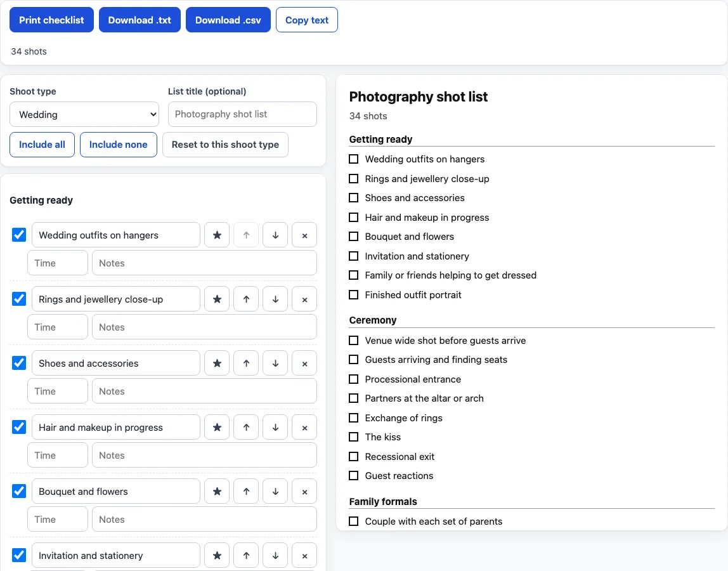The width and height of the screenshot is (728, 571).
Task: Click the Ceremony section heading in preview
Action: pyautogui.click(x=373, y=320)
